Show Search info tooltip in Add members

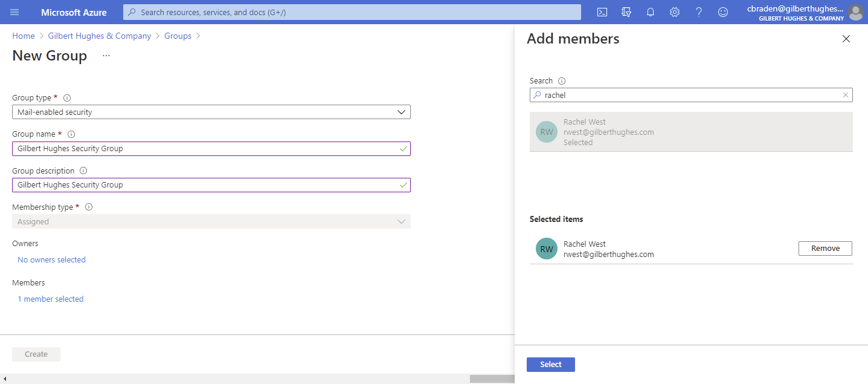tap(562, 81)
